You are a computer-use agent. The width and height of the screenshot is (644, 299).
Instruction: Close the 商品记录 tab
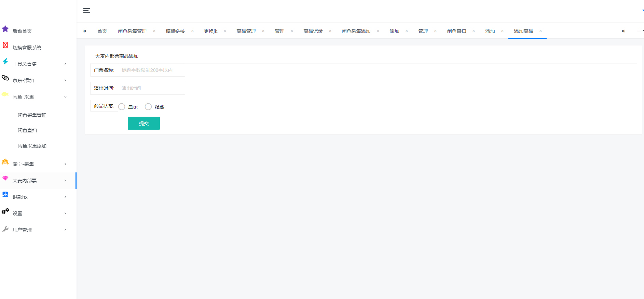click(330, 31)
